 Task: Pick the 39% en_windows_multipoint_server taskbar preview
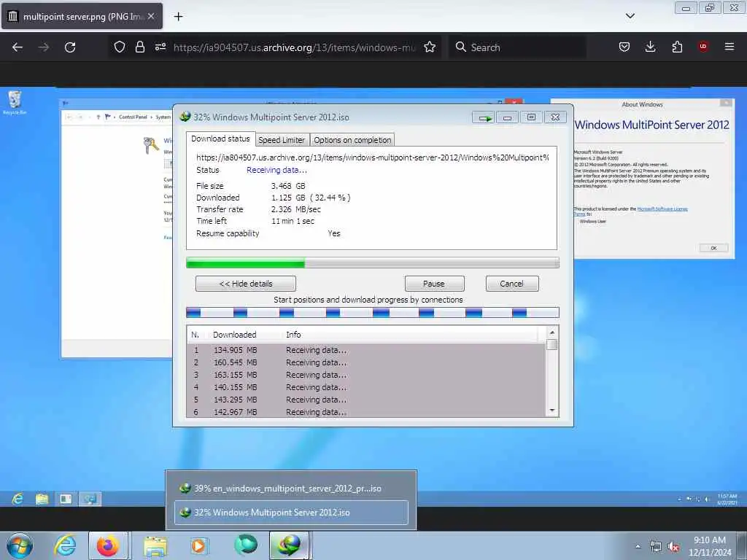pyautogui.click(x=291, y=488)
